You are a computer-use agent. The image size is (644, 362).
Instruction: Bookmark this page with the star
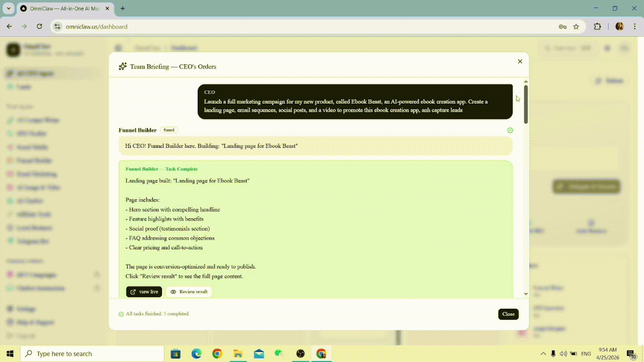576,26
